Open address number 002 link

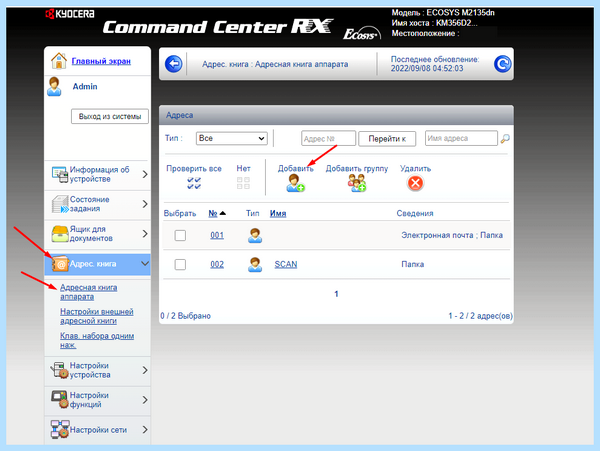(217, 264)
